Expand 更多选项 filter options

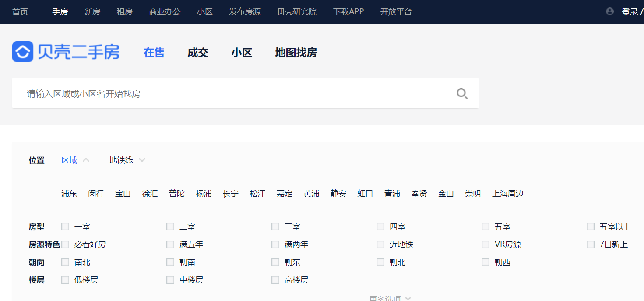coord(390,298)
